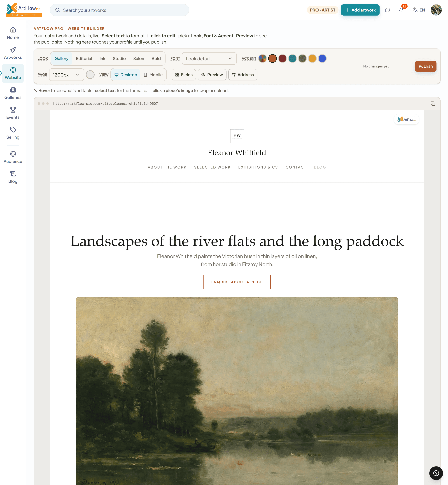
Task: Open the user profile avatar
Action: click(x=436, y=10)
